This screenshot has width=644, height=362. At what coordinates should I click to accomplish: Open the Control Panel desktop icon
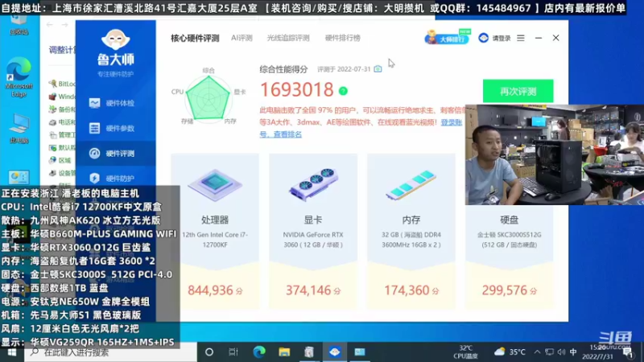click(x=19, y=178)
